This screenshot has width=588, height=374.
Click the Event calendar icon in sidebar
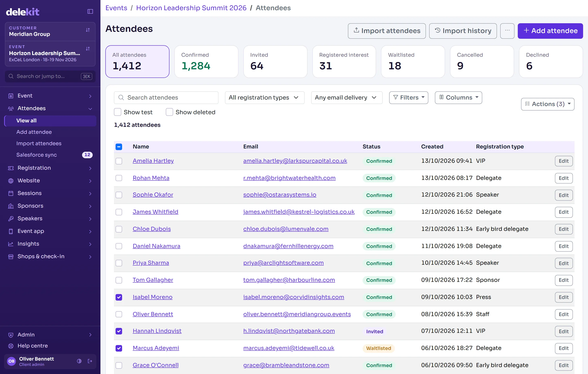point(11,96)
